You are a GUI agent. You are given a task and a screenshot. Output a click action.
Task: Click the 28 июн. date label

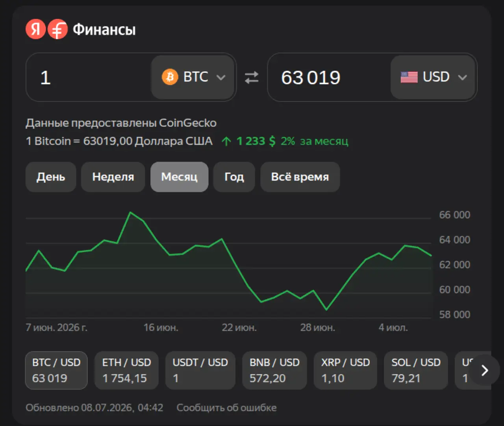317,328
